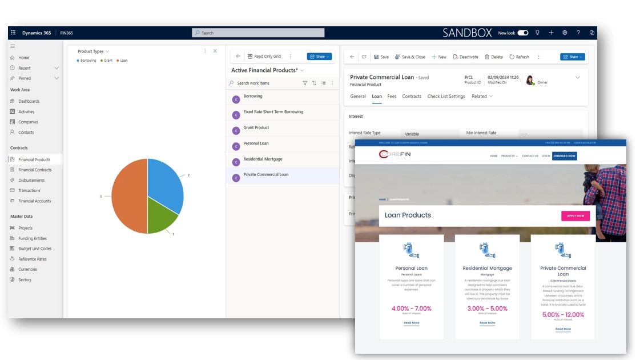Open the Product Types chart more options

tap(205, 51)
